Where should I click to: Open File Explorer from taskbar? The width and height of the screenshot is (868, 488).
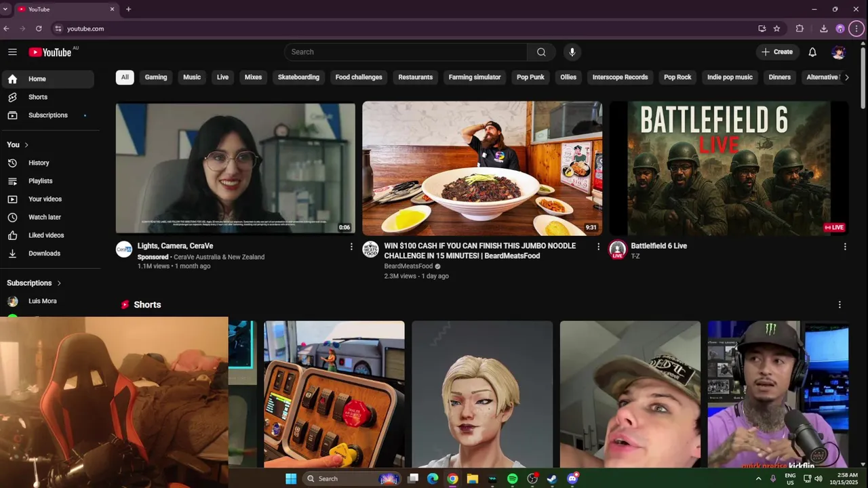click(x=473, y=479)
